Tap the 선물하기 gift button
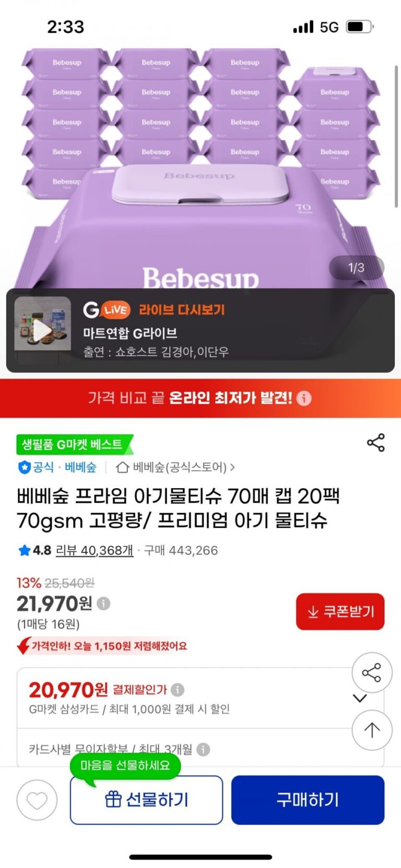The width and height of the screenshot is (401, 868). tap(147, 800)
